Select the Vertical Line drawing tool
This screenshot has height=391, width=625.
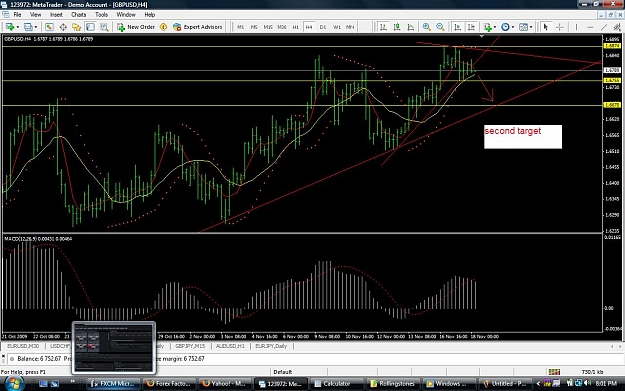[x=576, y=27]
